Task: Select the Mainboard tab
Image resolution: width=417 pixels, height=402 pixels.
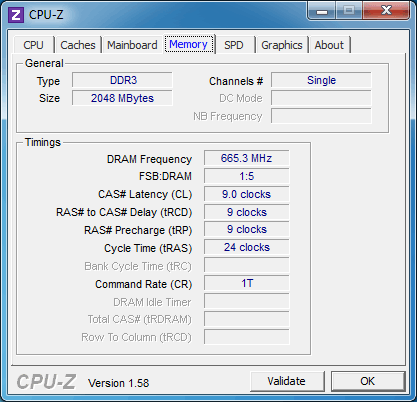Action: pos(132,45)
